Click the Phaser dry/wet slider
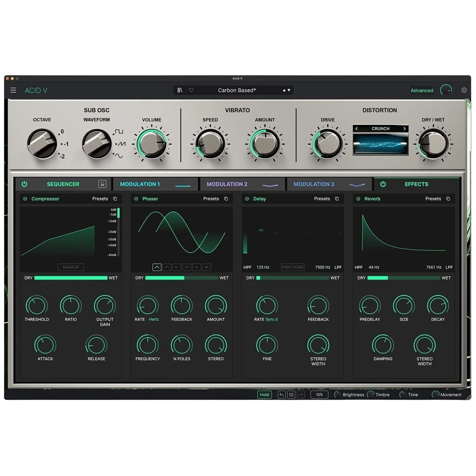476x476 pixels. point(182,278)
